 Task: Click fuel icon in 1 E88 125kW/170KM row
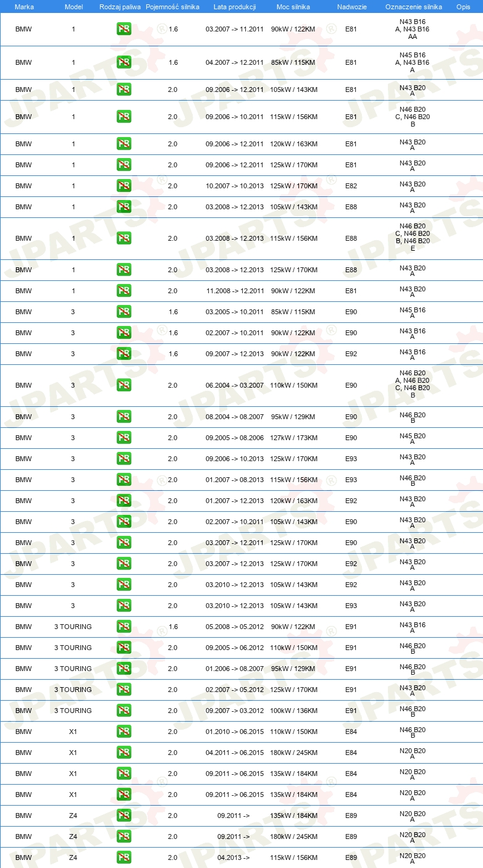pyautogui.click(x=124, y=270)
